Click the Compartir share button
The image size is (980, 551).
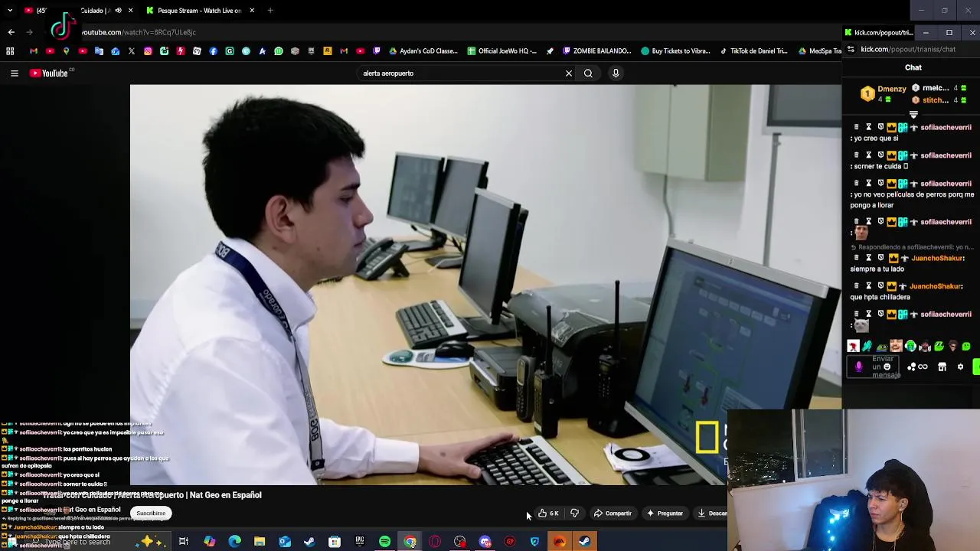612,514
